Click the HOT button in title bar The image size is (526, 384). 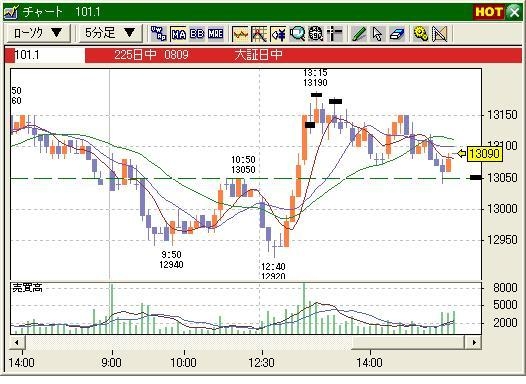pos(489,12)
